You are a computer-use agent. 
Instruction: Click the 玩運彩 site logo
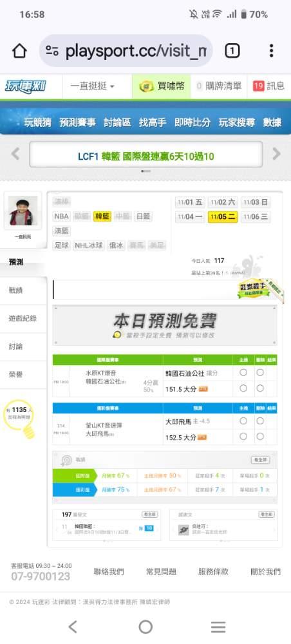coord(26,86)
